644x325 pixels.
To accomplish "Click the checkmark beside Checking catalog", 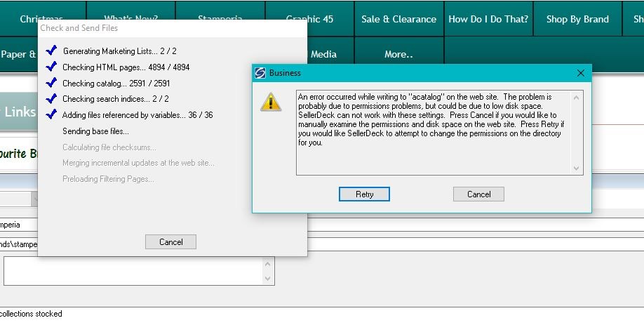I will [x=51, y=84].
